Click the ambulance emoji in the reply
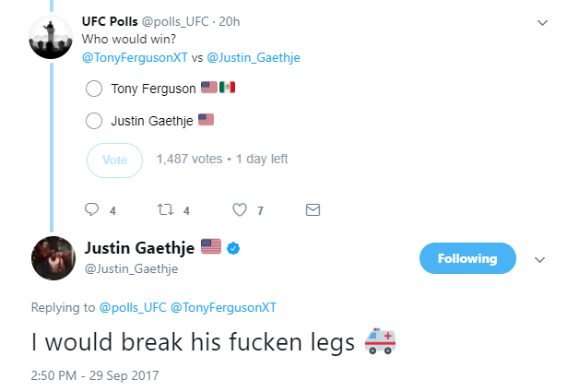 pos(380,342)
